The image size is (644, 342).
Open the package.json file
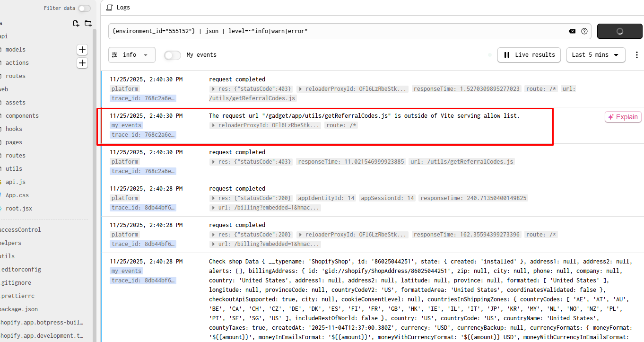[18, 309]
